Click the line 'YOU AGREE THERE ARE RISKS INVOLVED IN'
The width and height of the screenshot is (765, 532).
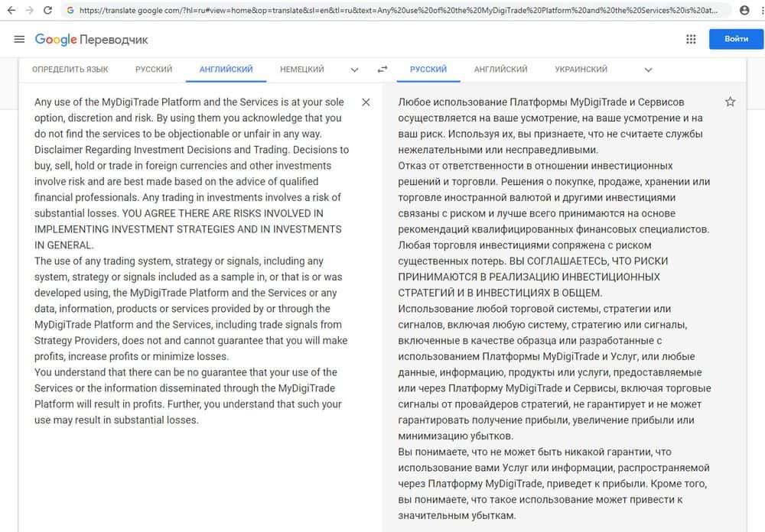click(223, 213)
